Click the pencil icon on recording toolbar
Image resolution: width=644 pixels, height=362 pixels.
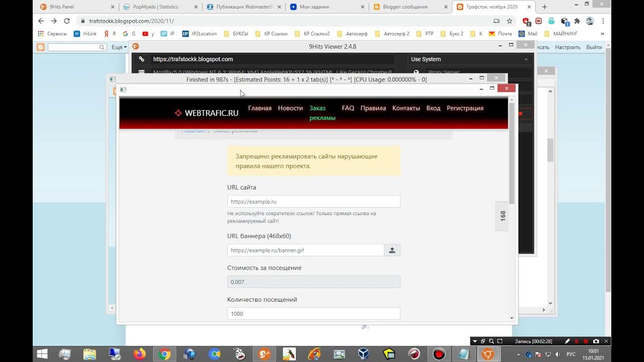point(568,341)
